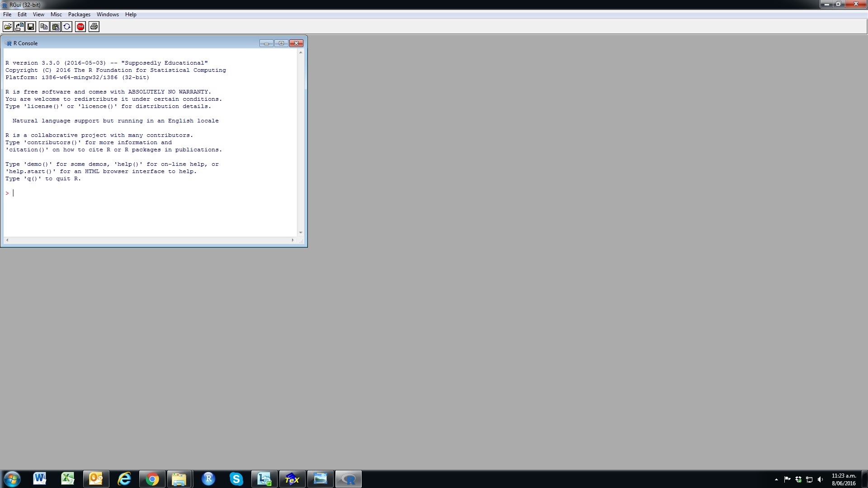Click the Copy toolbar icon
Image resolution: width=868 pixels, height=488 pixels.
click(44, 27)
